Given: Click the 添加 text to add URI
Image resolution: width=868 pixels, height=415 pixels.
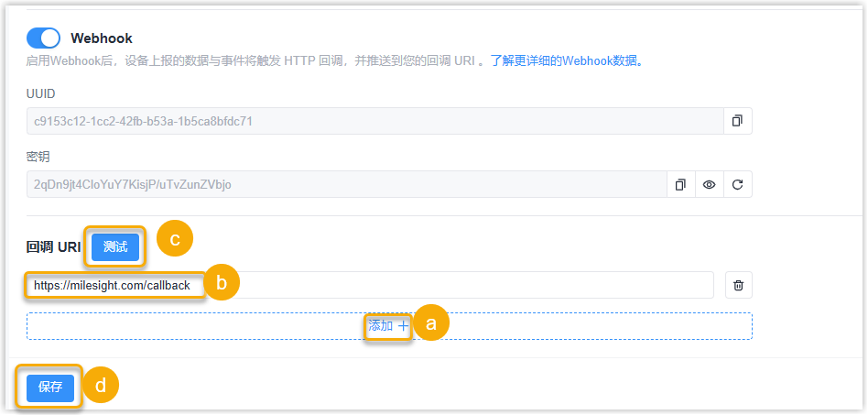Looking at the screenshot, I should pos(380,325).
